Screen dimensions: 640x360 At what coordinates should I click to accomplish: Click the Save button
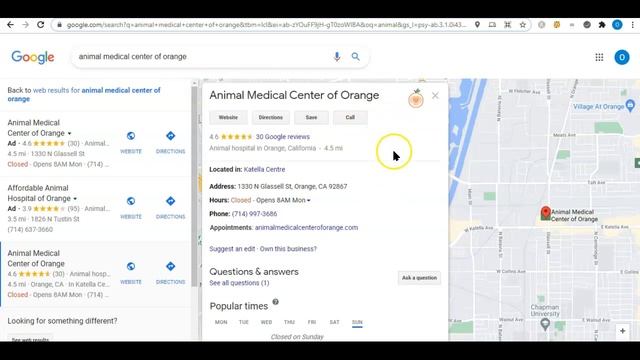(x=311, y=117)
